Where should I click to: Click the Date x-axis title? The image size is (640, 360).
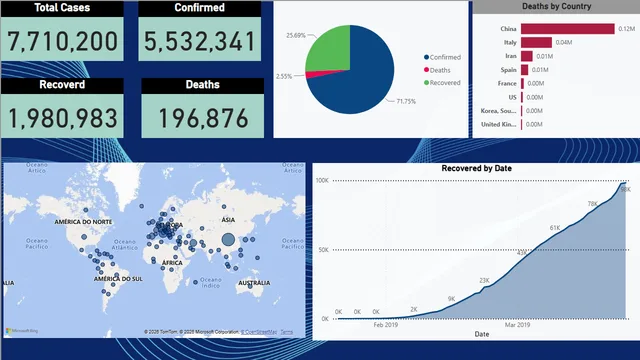pyautogui.click(x=482, y=334)
